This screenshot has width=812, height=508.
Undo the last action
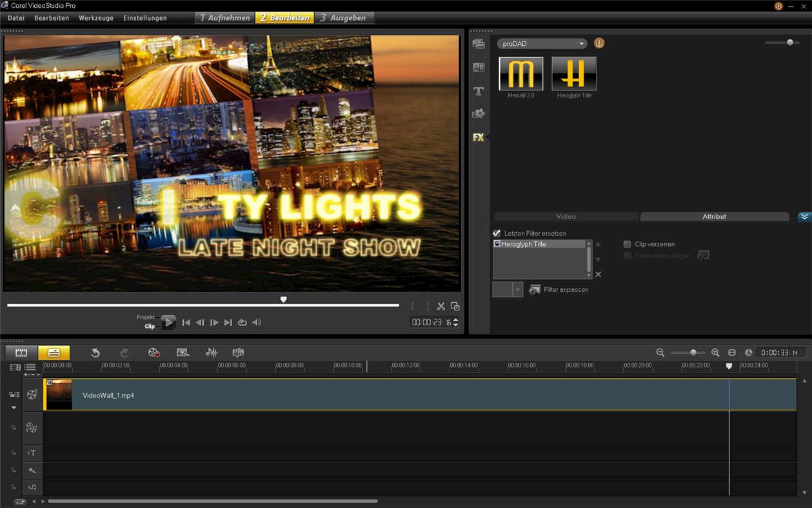(95, 352)
